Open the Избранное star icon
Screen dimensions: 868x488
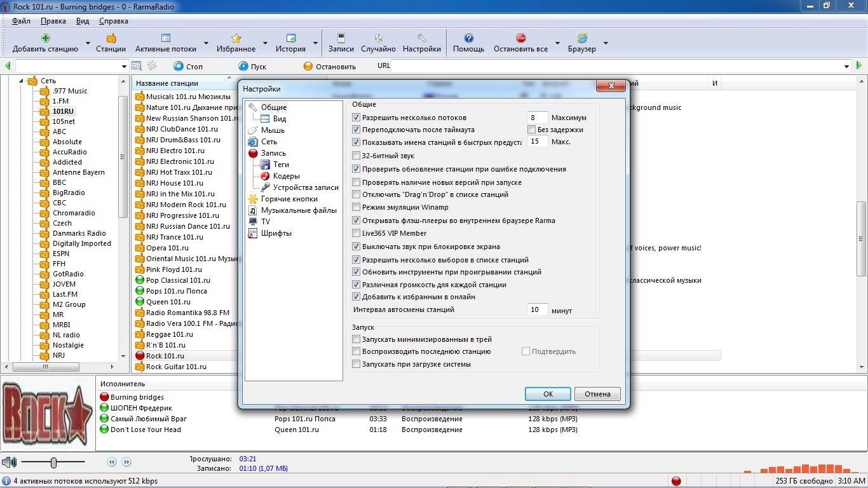(236, 38)
